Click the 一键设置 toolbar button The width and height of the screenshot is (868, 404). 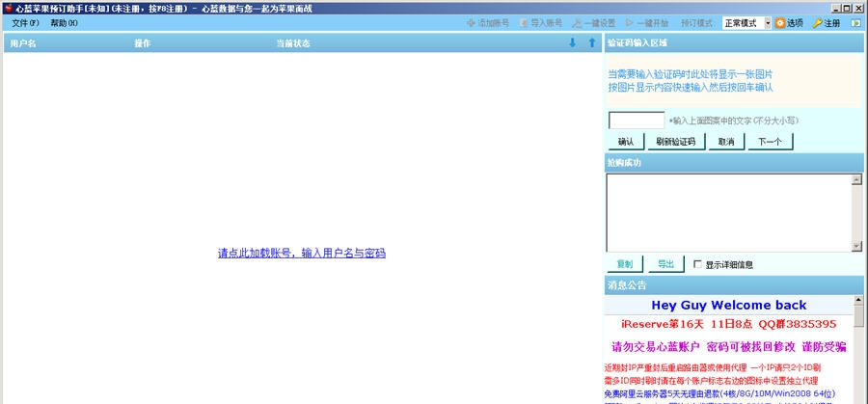pyautogui.click(x=593, y=23)
